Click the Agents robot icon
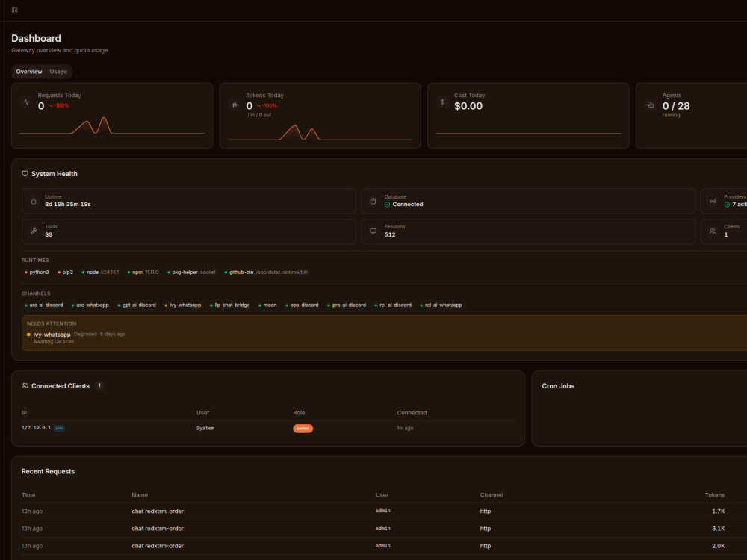The image size is (747, 560). tap(651, 105)
